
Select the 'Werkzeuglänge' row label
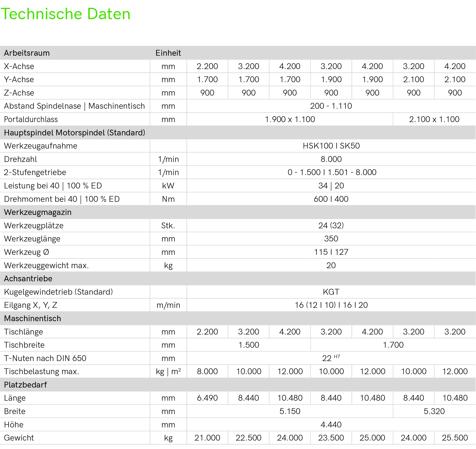tap(32, 239)
